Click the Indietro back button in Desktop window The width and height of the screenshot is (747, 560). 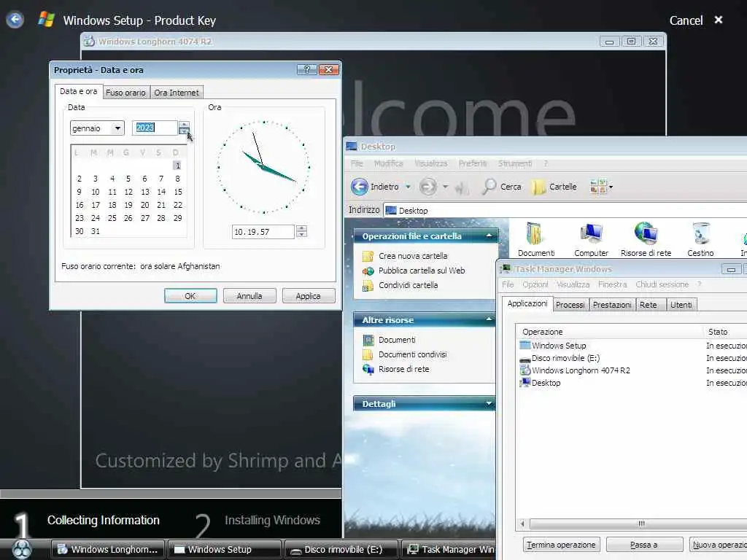[x=376, y=187]
